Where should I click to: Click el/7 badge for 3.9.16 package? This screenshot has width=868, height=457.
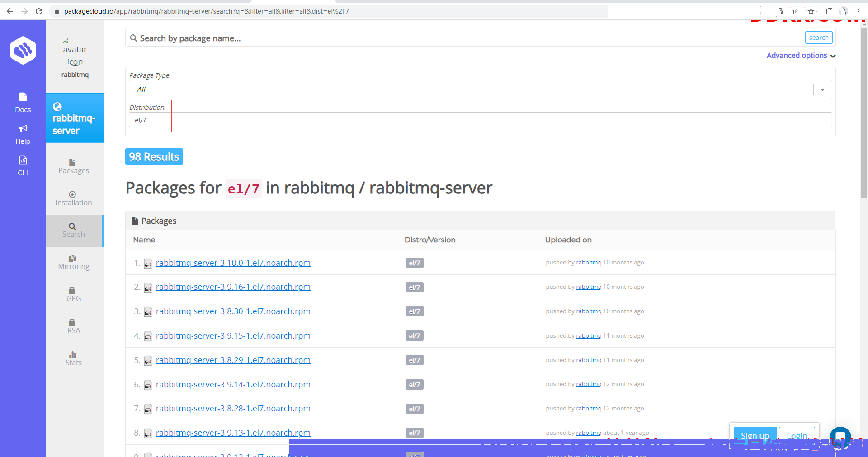[415, 287]
